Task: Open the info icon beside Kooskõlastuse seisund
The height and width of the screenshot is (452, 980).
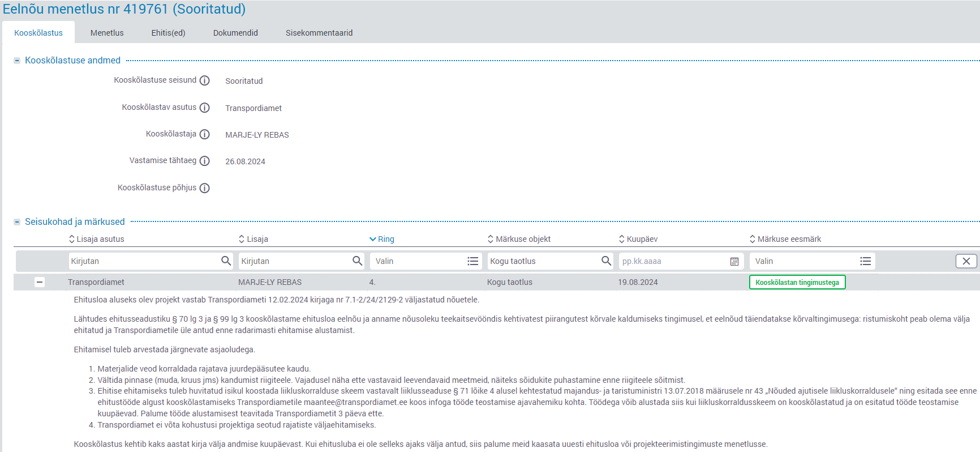Action: pyautogui.click(x=205, y=80)
